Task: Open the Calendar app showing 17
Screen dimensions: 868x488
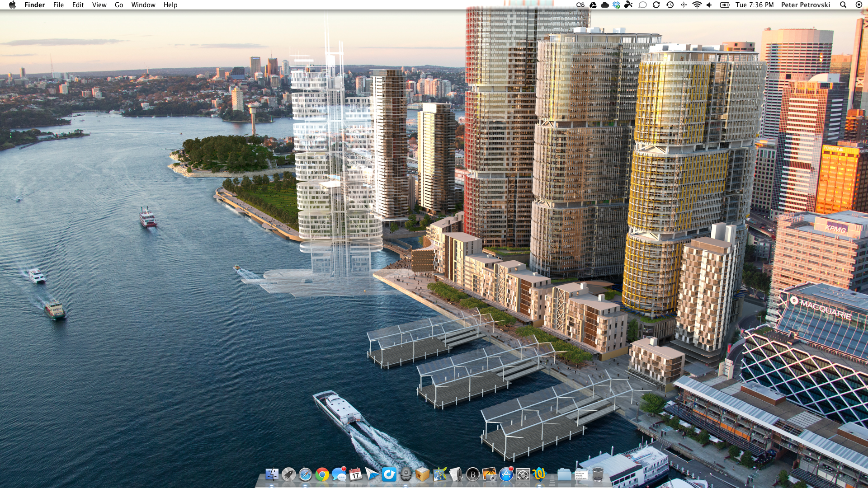Action: click(355, 474)
